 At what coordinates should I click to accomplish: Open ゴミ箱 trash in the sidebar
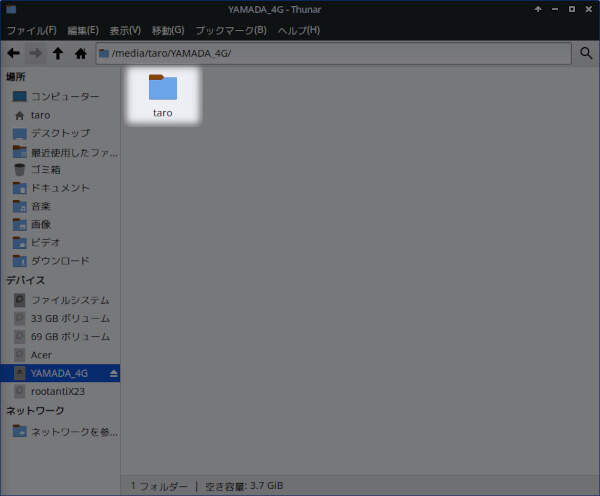pos(60,170)
